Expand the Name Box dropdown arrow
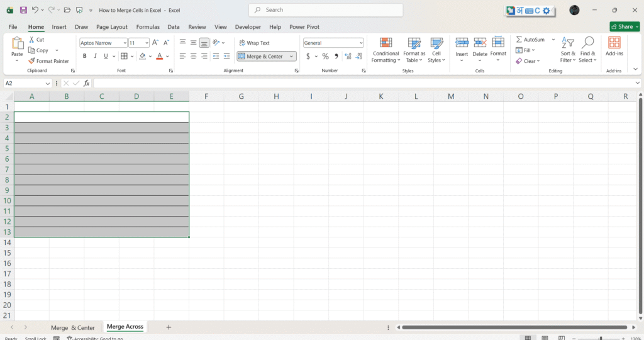 [48, 84]
